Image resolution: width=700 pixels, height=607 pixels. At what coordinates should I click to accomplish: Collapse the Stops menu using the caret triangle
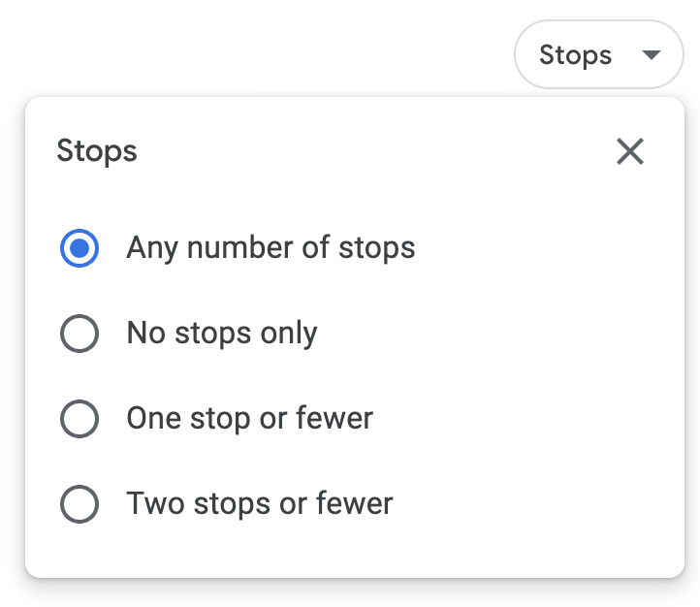[x=650, y=55]
